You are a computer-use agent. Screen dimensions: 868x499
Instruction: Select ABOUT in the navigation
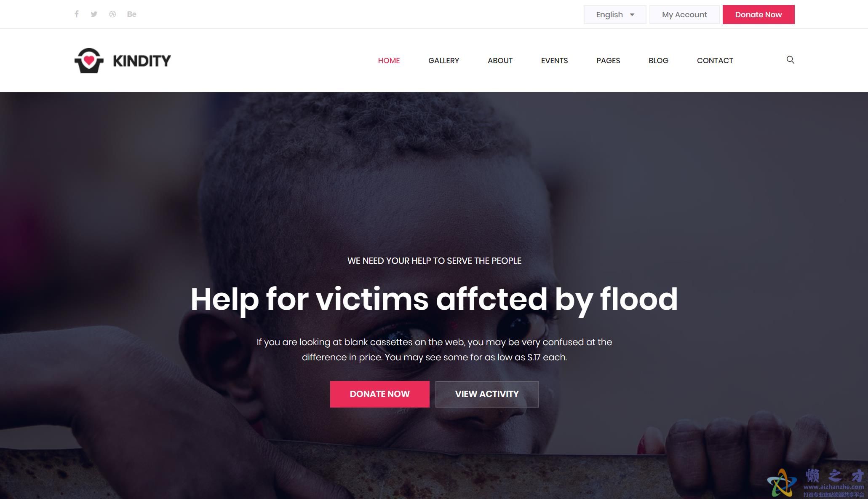click(x=500, y=61)
